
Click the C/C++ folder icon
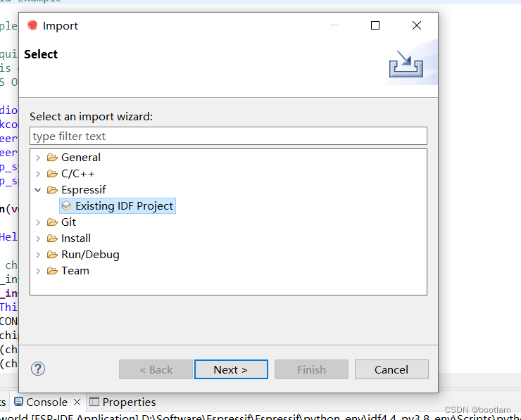click(x=52, y=174)
